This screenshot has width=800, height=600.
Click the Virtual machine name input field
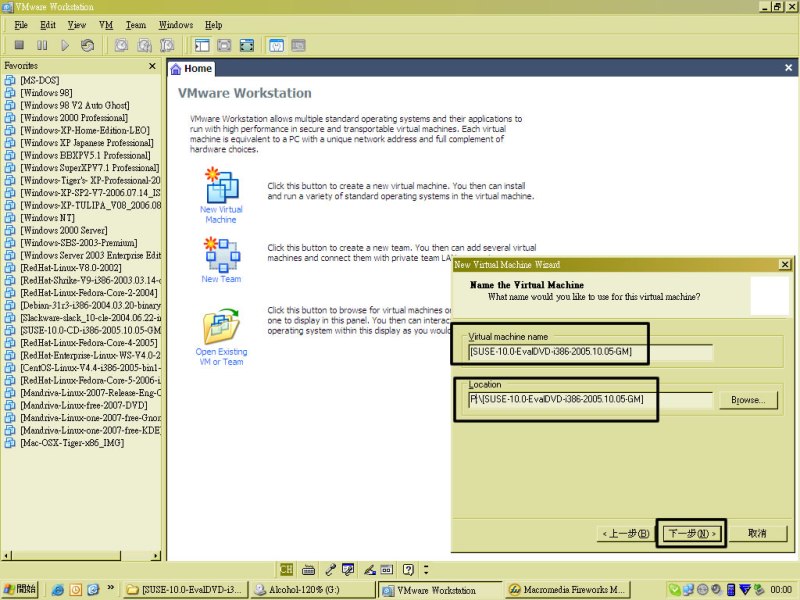click(590, 352)
